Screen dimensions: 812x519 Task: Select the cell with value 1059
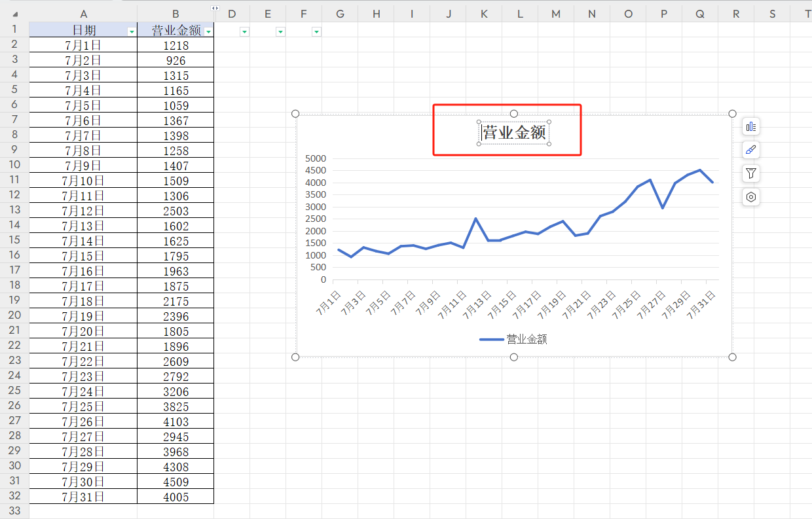[x=175, y=105]
